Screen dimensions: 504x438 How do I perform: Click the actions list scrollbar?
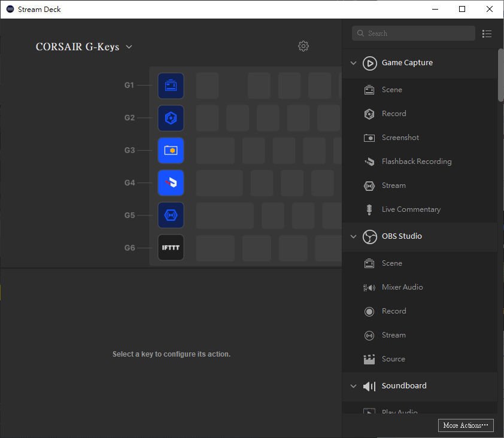tap(500, 75)
